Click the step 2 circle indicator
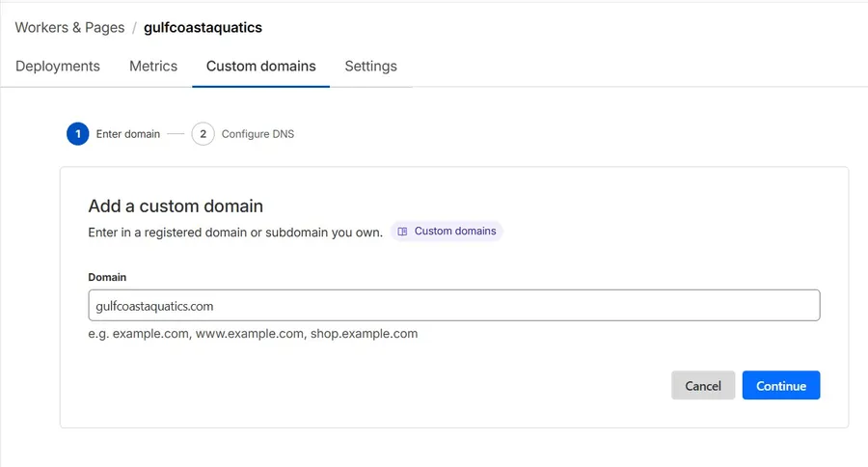868x467 pixels. click(x=203, y=134)
